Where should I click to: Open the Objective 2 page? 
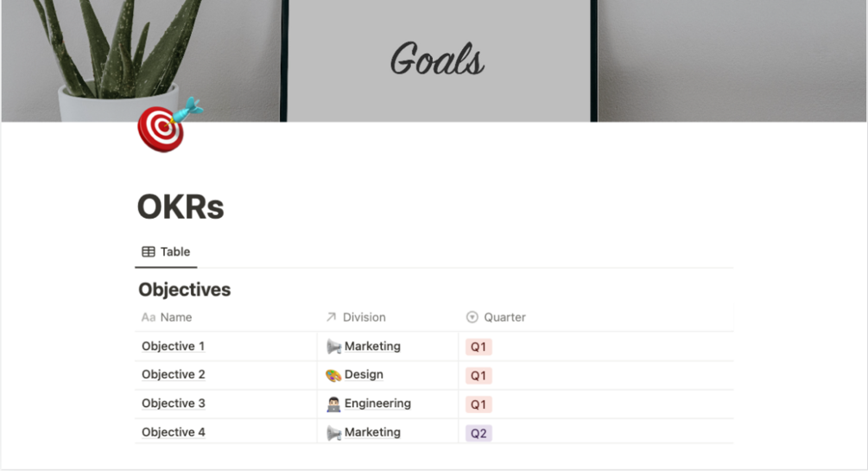click(174, 375)
